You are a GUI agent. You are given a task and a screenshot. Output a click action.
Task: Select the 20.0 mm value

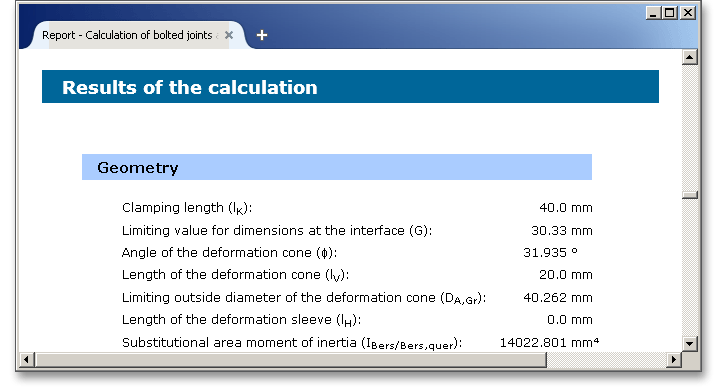click(x=566, y=274)
